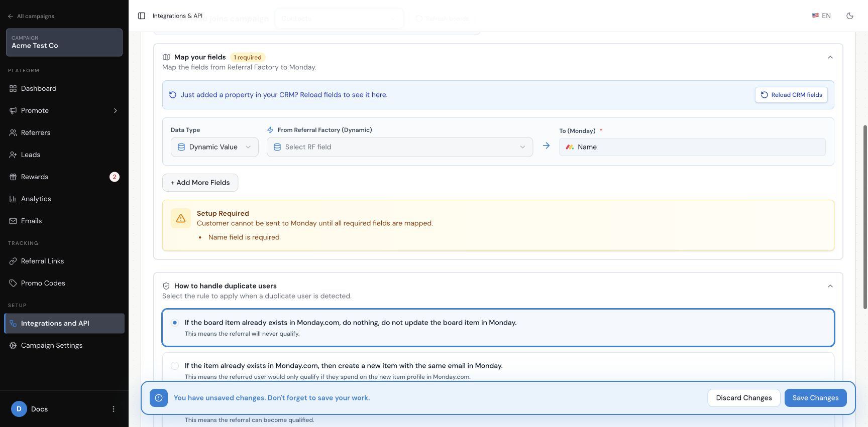Click the Analytics chart icon

click(13, 199)
